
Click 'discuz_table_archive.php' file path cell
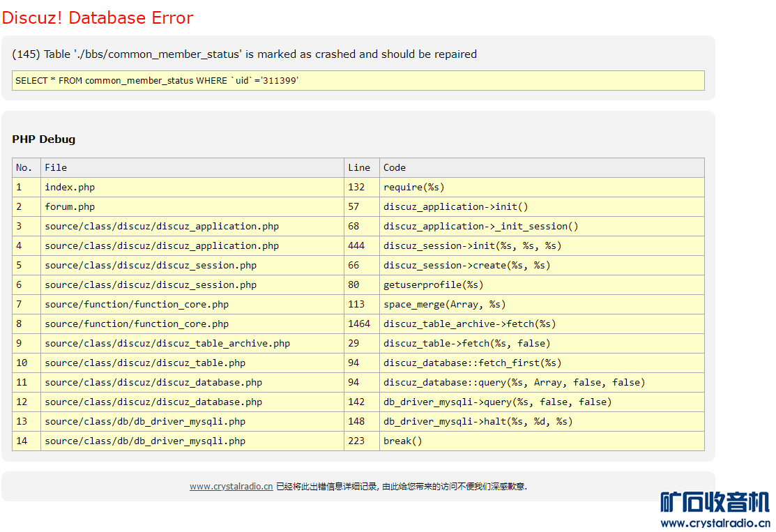[192, 344]
